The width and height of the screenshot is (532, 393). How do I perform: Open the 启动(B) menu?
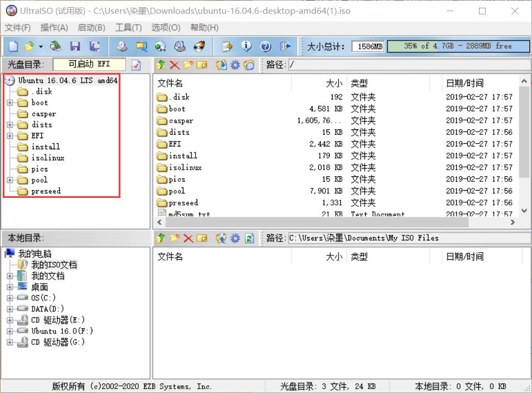(x=91, y=28)
